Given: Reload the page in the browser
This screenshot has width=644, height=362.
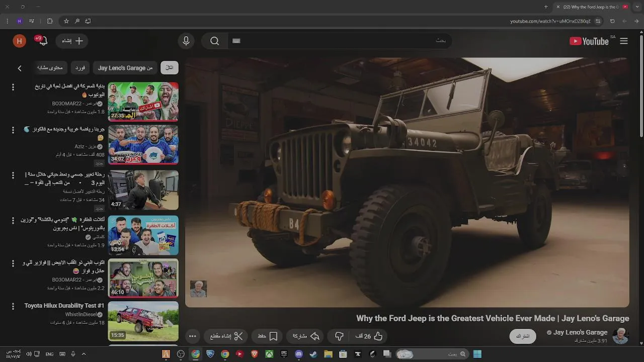Looking at the screenshot, I should (x=612, y=21).
